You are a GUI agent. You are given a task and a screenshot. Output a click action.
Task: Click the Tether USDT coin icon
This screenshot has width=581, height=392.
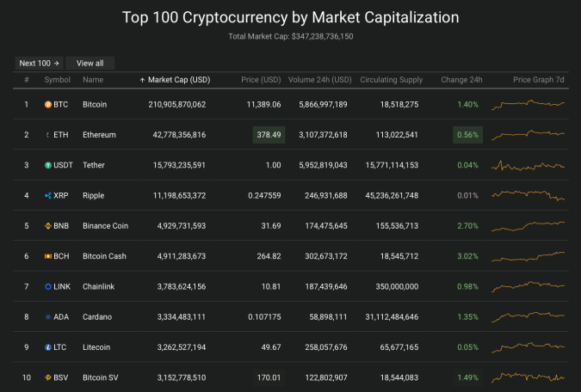point(48,165)
